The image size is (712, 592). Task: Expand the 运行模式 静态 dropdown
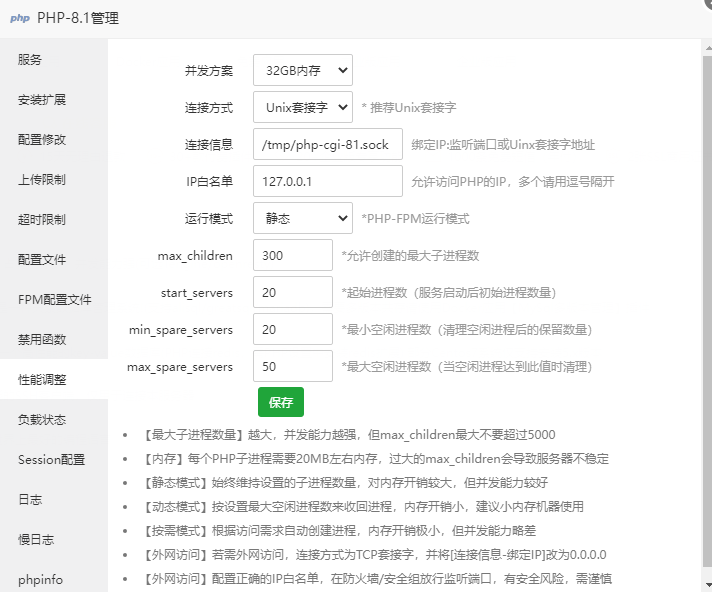point(303,218)
